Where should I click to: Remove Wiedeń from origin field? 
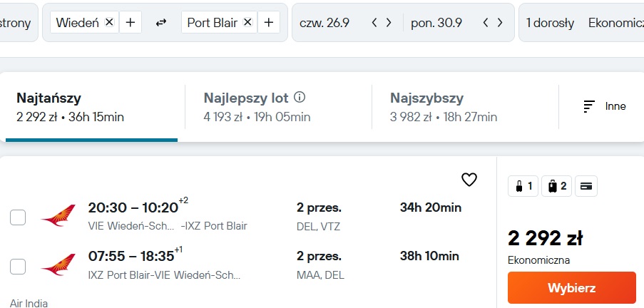[x=109, y=22]
